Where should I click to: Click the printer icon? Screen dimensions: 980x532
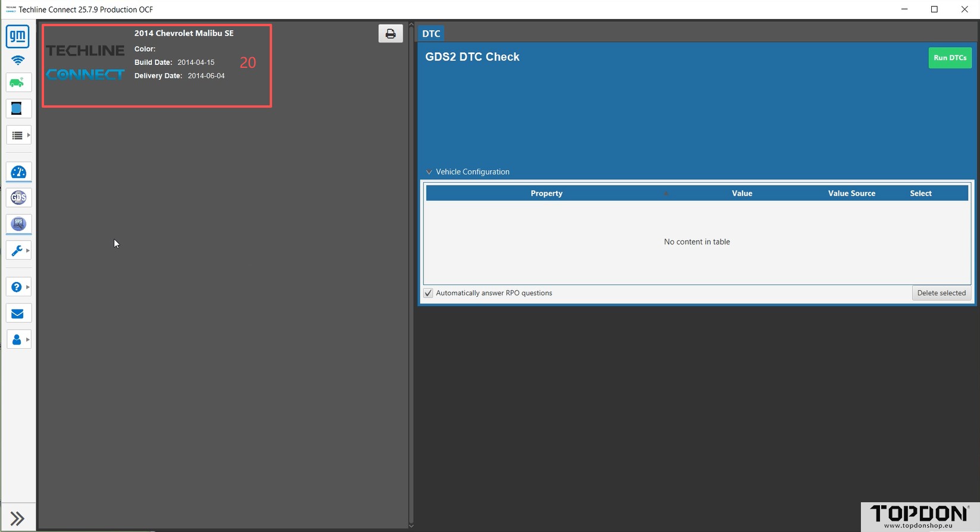(391, 34)
